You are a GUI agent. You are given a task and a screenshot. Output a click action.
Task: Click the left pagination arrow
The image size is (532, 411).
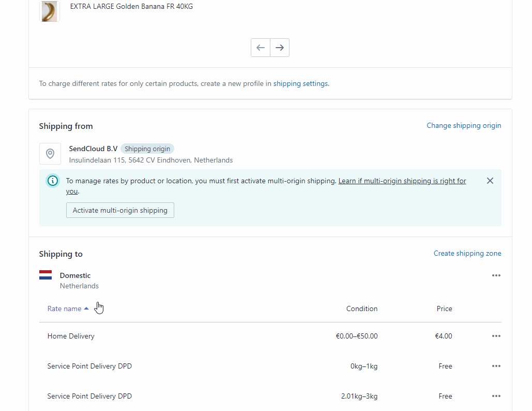[261, 47]
